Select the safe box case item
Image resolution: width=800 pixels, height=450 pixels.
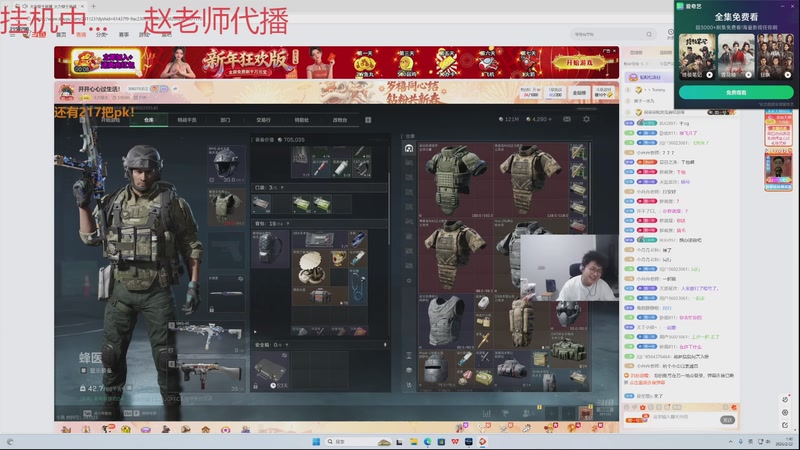[x=270, y=370]
